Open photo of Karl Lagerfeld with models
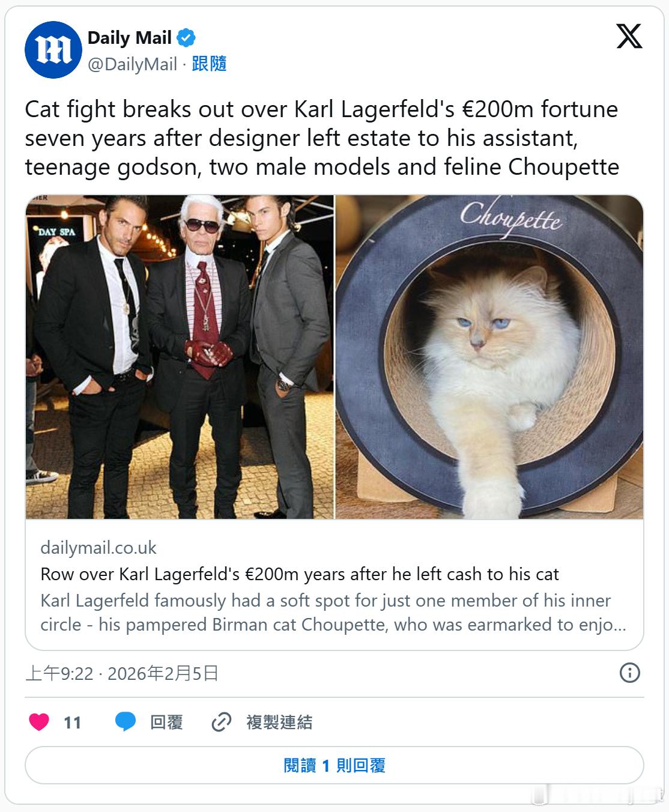 point(180,357)
